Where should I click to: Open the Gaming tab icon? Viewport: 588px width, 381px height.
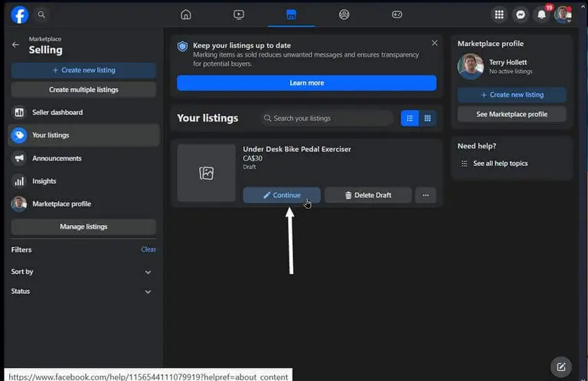pyautogui.click(x=397, y=15)
